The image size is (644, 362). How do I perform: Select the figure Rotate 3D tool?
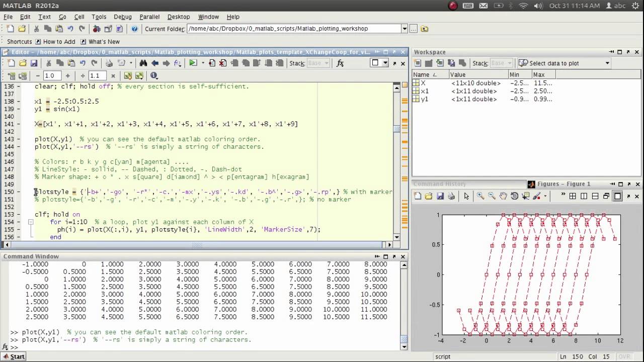(x=514, y=196)
